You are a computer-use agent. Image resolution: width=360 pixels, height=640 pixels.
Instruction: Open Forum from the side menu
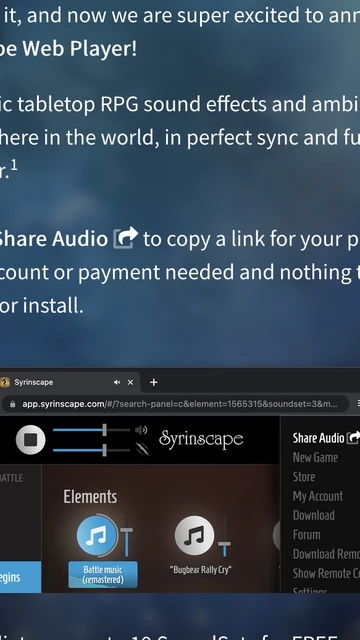coord(306,535)
